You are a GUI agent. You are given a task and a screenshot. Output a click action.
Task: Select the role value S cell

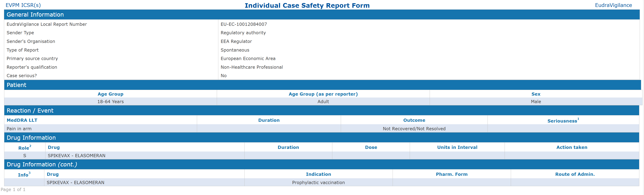pyautogui.click(x=24, y=156)
